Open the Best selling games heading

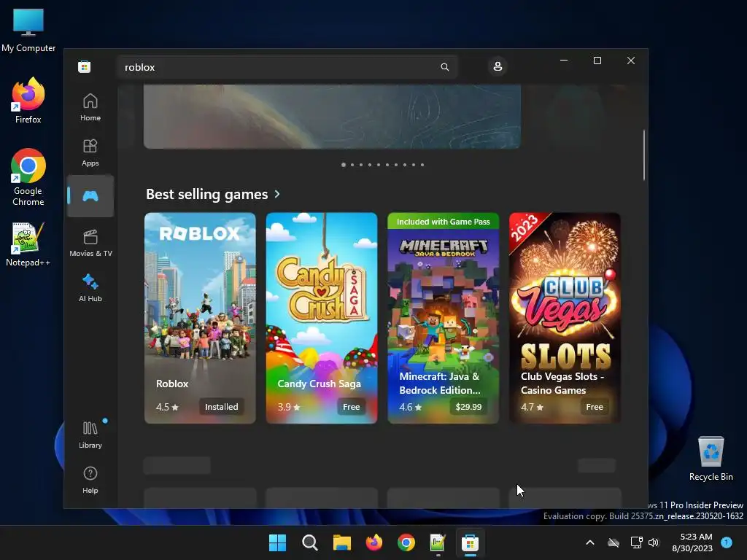coord(206,194)
